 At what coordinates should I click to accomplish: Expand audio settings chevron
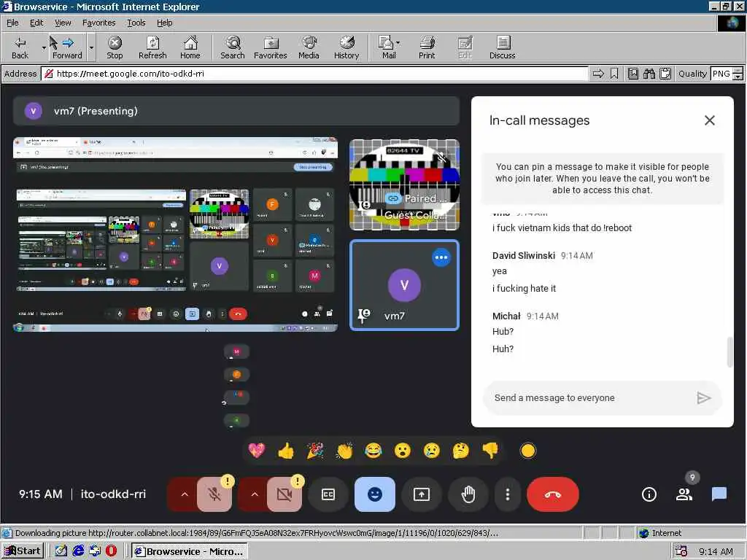[x=184, y=494]
